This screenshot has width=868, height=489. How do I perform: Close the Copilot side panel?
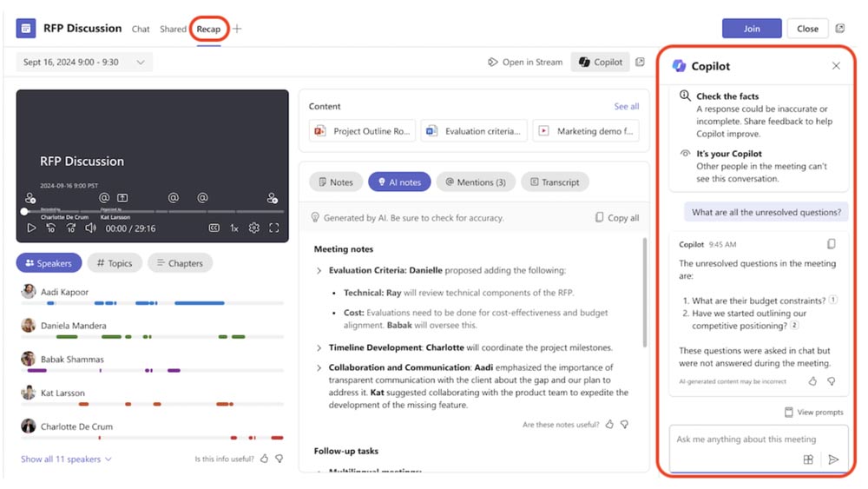(836, 66)
